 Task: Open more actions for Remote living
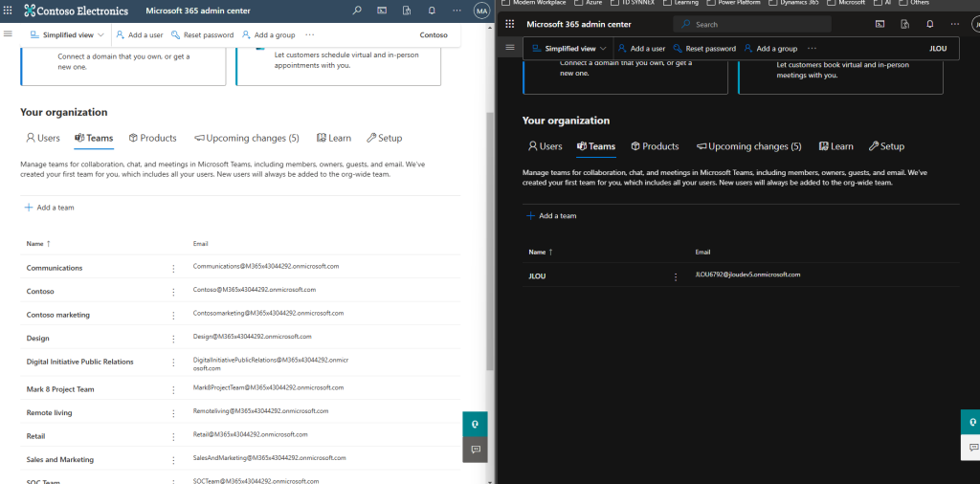tap(174, 413)
